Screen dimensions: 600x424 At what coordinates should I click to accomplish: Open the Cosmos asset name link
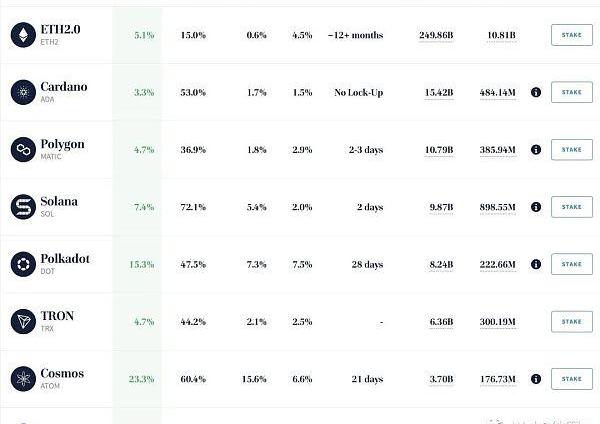click(62, 374)
